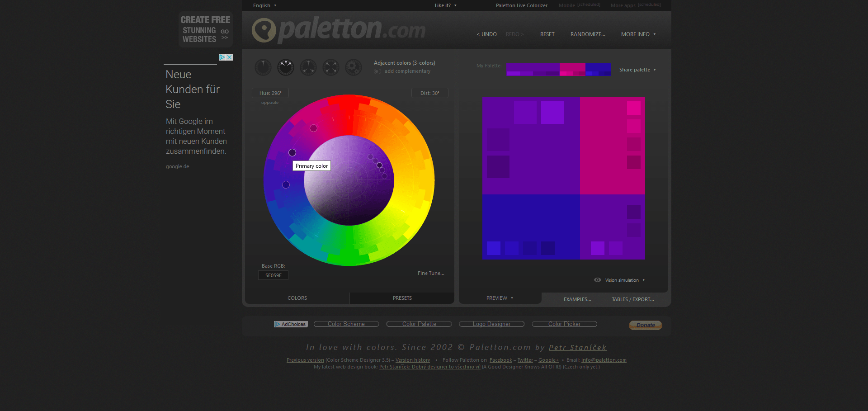The width and height of the screenshot is (868, 411).
Task: Open the Share palette menu
Action: pos(637,70)
